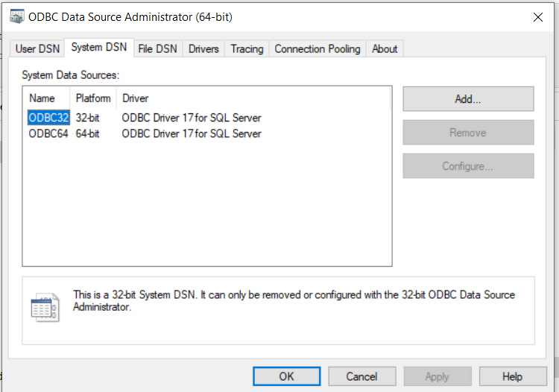The width and height of the screenshot is (559, 392).
Task: Click the Platform column header
Action: (x=93, y=98)
